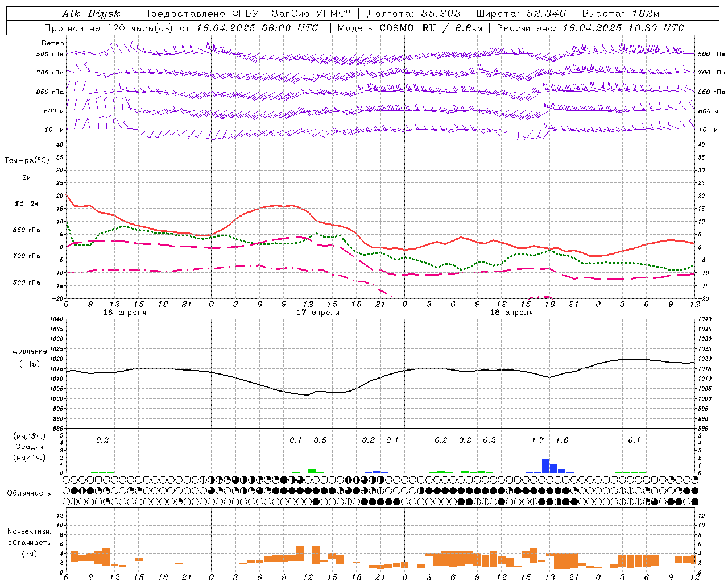
Task: Click the (мм/1ч.) precipitation unit label
Action: click(x=30, y=457)
